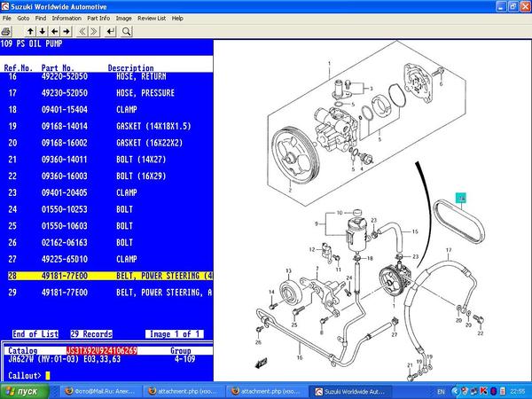
Task: Open the Goto menu
Action: pyautogui.click(x=23, y=19)
